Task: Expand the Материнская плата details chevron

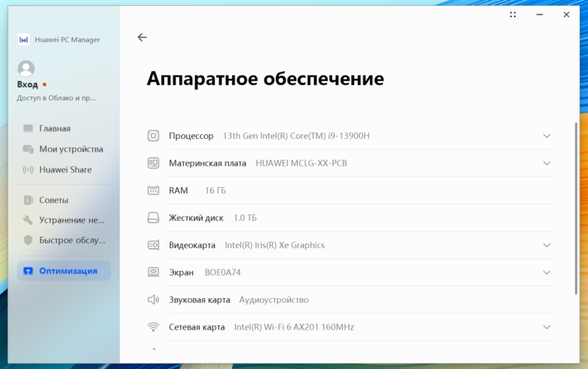Action: coord(547,163)
